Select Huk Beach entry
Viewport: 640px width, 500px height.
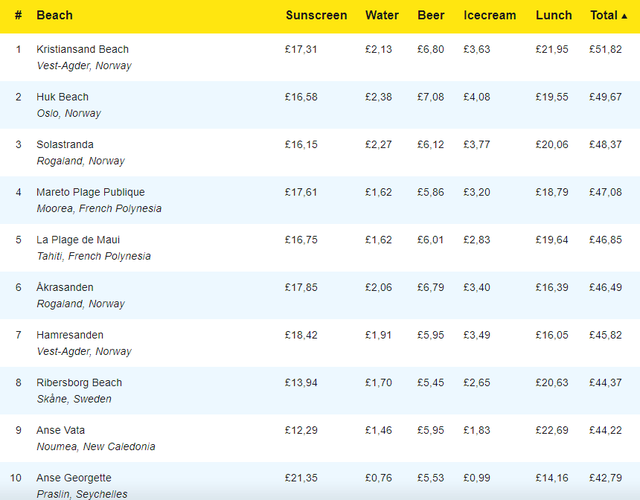[x=62, y=97]
